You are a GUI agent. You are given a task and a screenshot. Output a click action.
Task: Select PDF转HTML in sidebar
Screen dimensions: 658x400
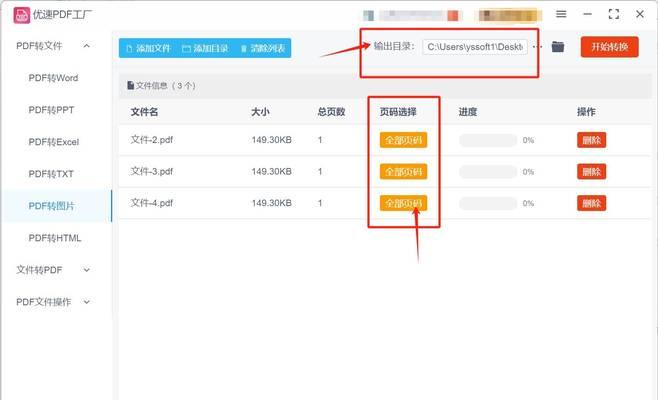55,238
